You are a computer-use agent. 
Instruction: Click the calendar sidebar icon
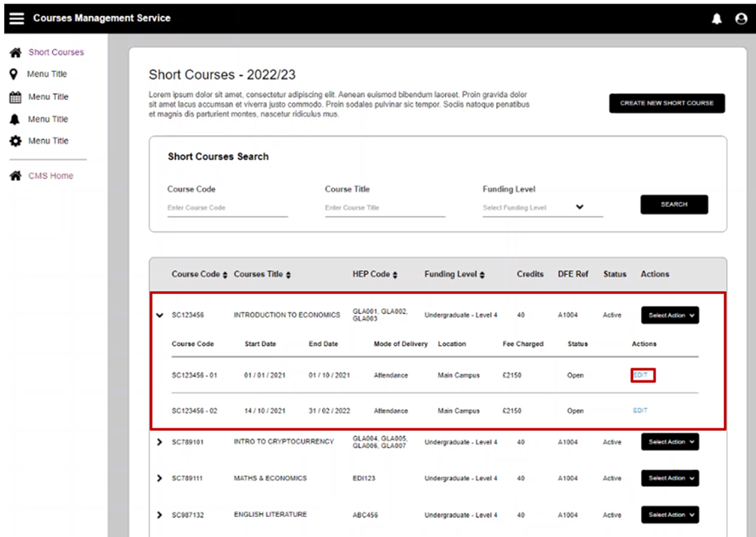[14, 97]
